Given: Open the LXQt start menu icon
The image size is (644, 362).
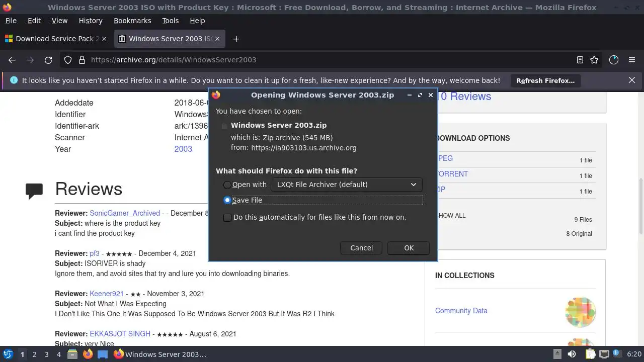Looking at the screenshot, I should coord(8,354).
